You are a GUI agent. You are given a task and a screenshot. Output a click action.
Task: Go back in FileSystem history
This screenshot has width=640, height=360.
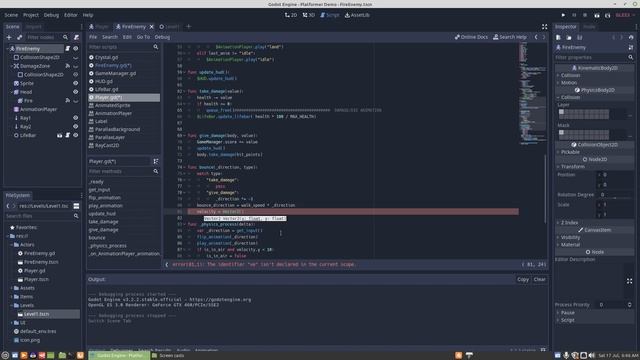click(8, 206)
